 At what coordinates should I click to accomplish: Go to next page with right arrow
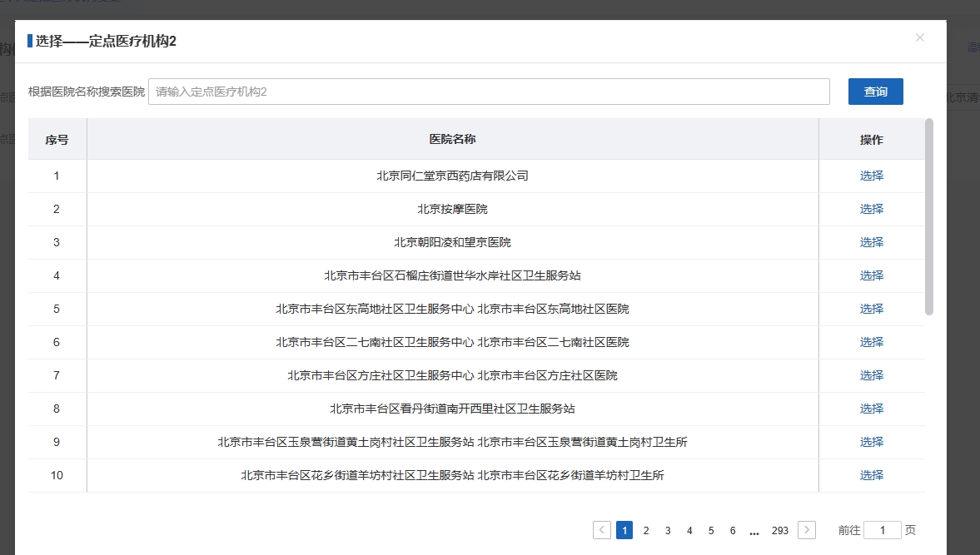pos(806,530)
